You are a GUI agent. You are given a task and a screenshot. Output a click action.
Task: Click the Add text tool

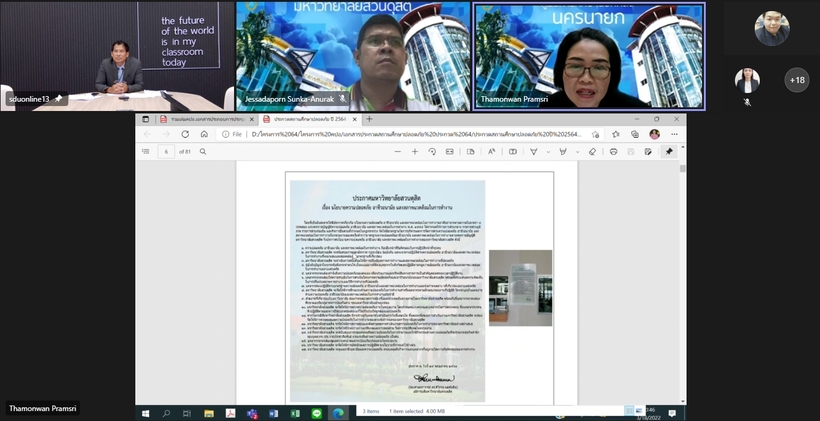click(513, 152)
